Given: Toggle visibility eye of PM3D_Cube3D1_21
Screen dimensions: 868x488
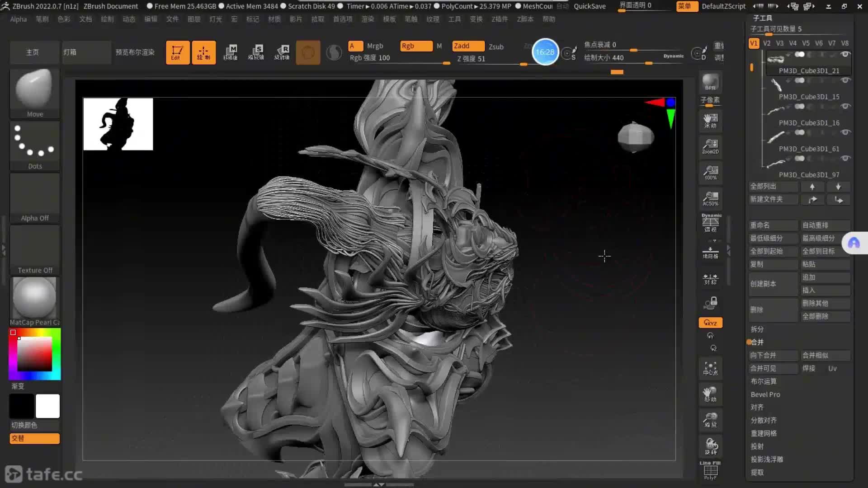Looking at the screenshot, I should pos(844,54).
